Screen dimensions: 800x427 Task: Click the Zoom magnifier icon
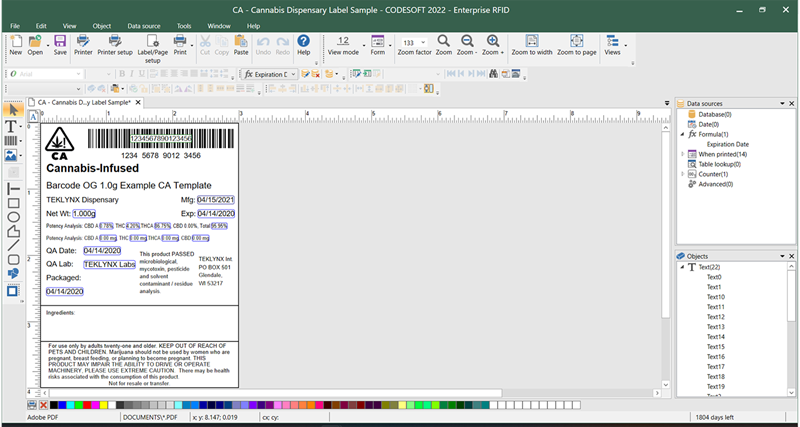(x=444, y=45)
